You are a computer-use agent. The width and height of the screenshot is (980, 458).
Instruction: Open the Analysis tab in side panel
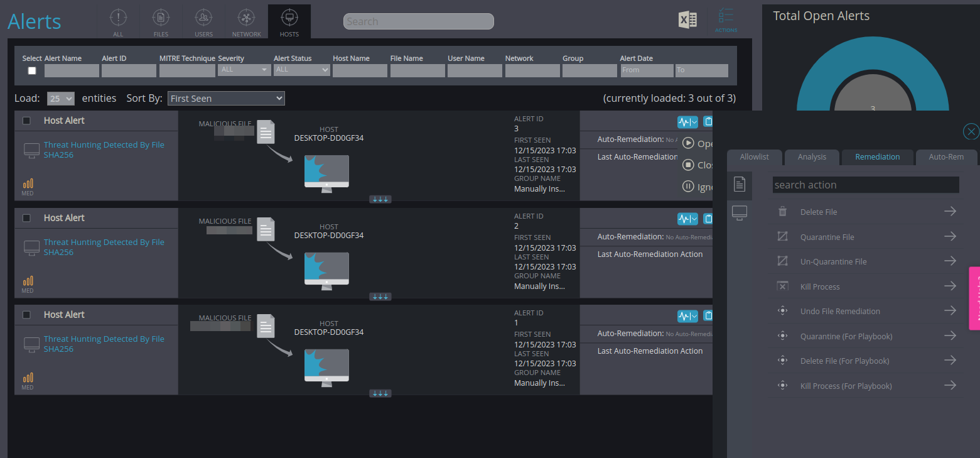coord(812,157)
